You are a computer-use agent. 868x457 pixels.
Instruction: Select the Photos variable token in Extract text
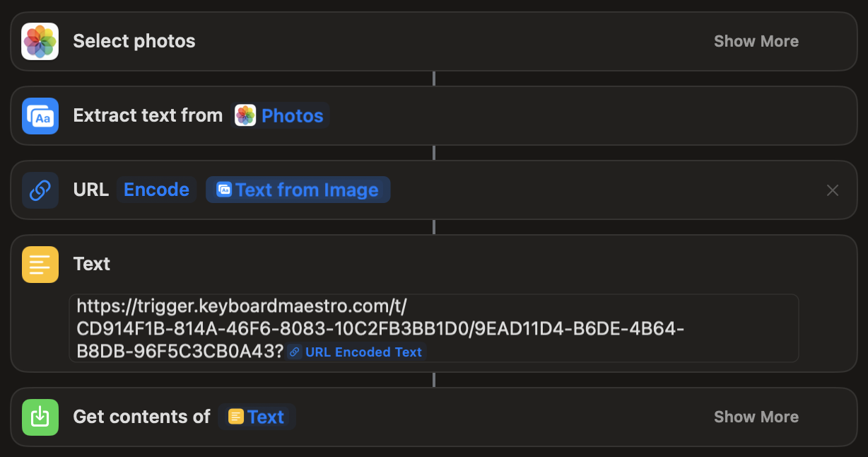point(279,116)
